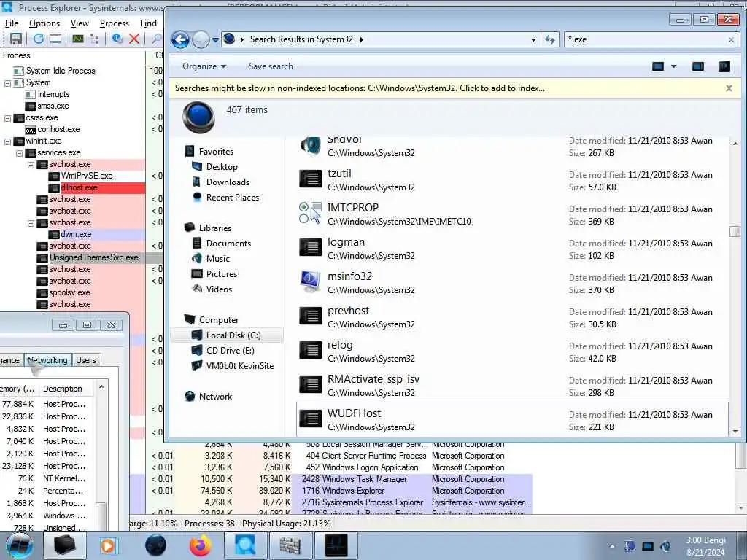The image size is (747, 560).
Task: Click the Explorer Forward navigation button
Action: [201, 39]
